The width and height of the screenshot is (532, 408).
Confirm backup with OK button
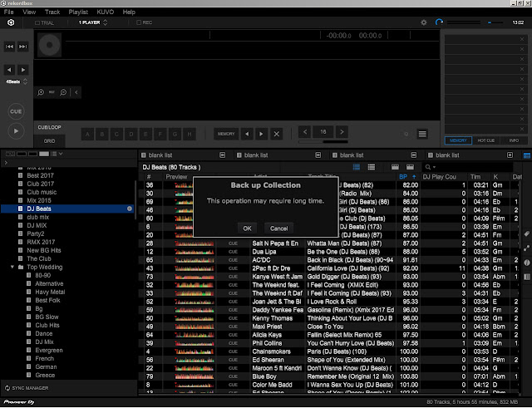click(x=247, y=229)
